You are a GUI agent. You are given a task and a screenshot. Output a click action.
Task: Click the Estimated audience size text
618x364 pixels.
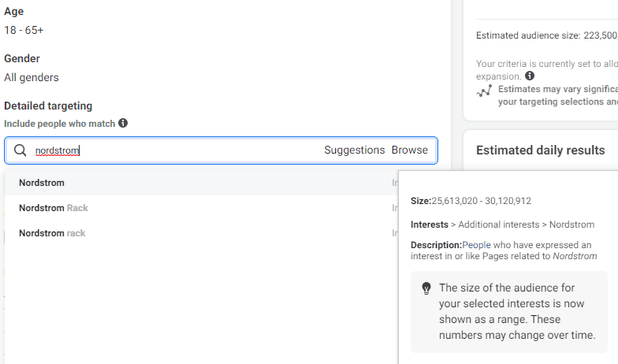point(547,35)
